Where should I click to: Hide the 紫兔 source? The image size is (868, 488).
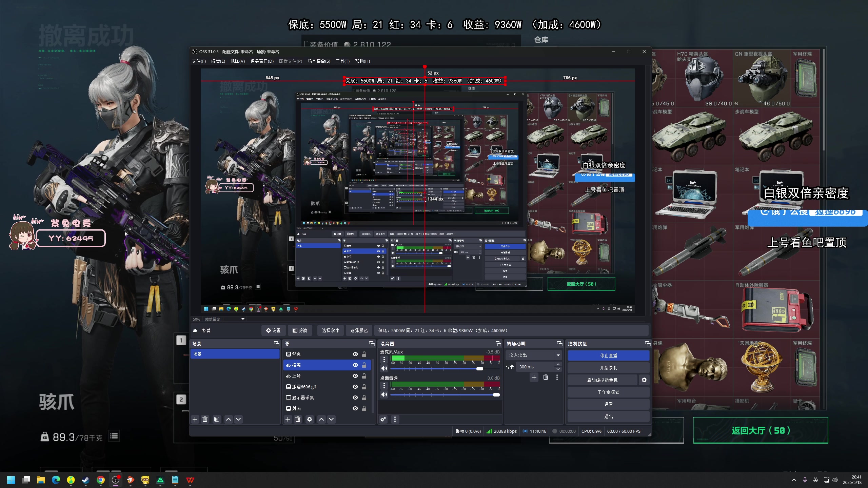click(x=355, y=354)
